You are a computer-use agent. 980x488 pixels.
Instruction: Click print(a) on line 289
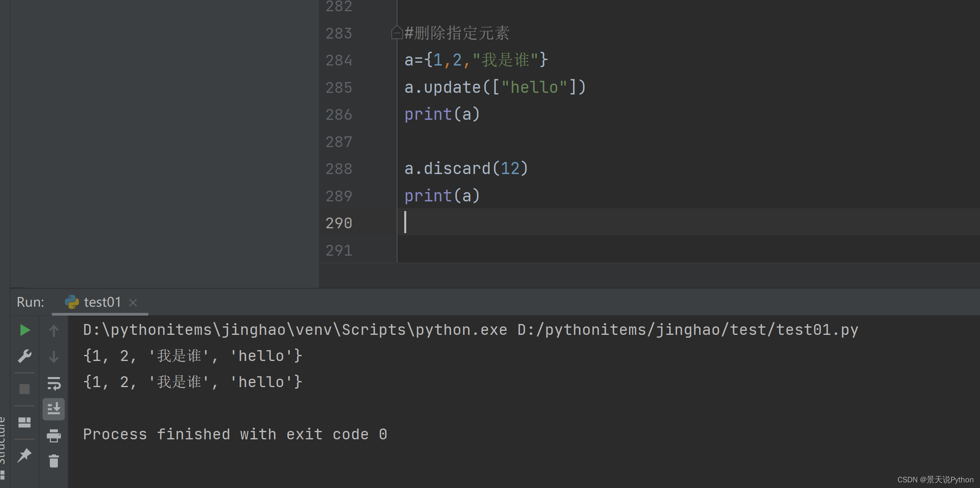(442, 196)
